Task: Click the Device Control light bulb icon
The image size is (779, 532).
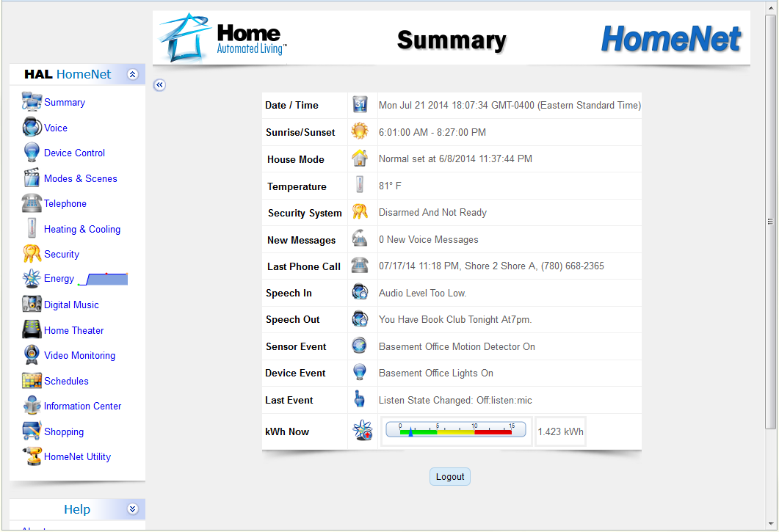Action: pyautogui.click(x=32, y=152)
